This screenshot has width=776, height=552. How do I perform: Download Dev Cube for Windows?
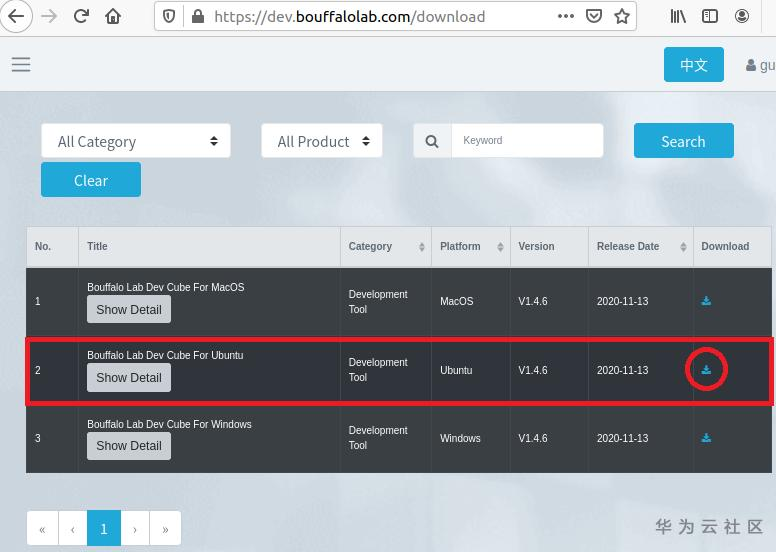coord(706,438)
